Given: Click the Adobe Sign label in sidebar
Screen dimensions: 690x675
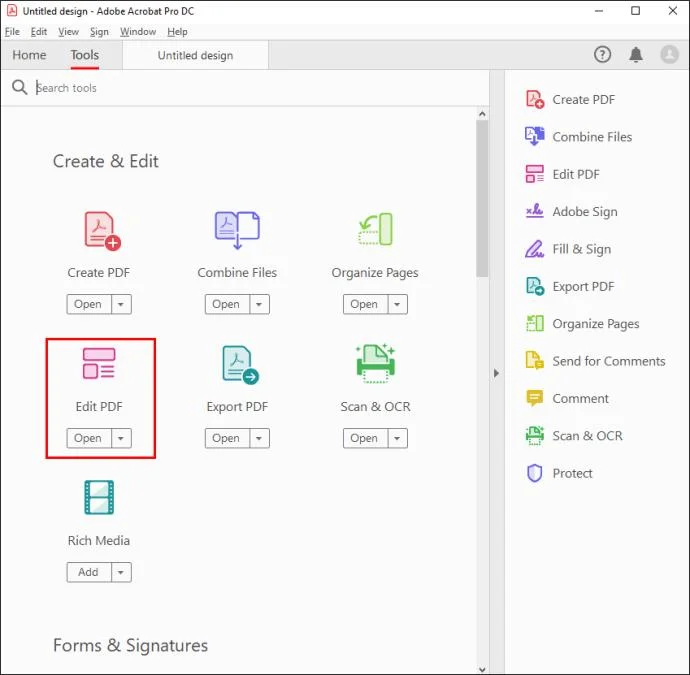Looking at the screenshot, I should (x=585, y=212).
